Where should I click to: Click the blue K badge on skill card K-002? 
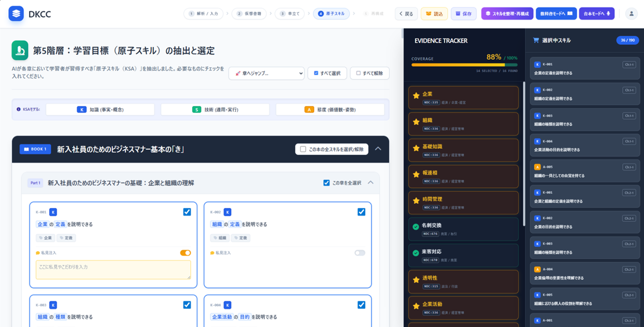pyautogui.click(x=227, y=212)
